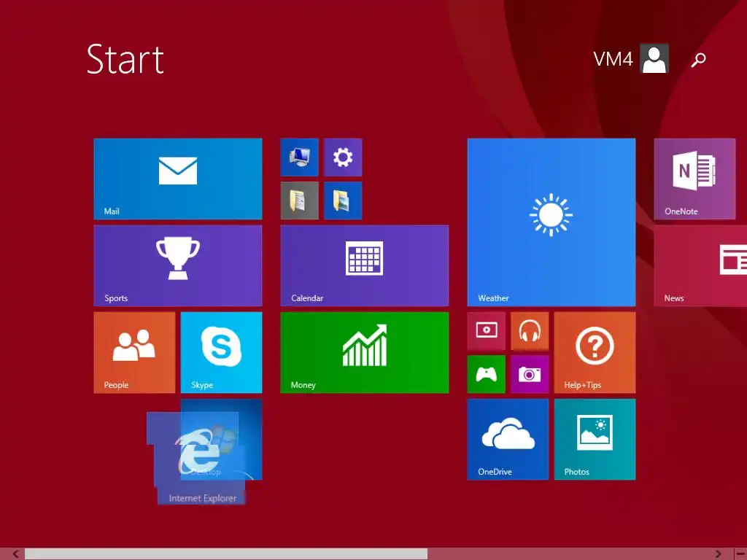Click the scrollbar left arrow
The width and height of the screenshot is (747, 560).
(16, 554)
